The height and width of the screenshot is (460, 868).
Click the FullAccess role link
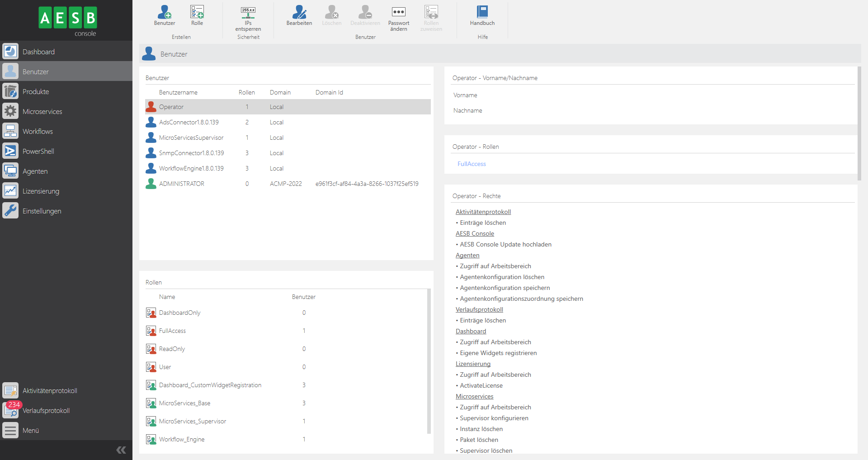[472, 164]
